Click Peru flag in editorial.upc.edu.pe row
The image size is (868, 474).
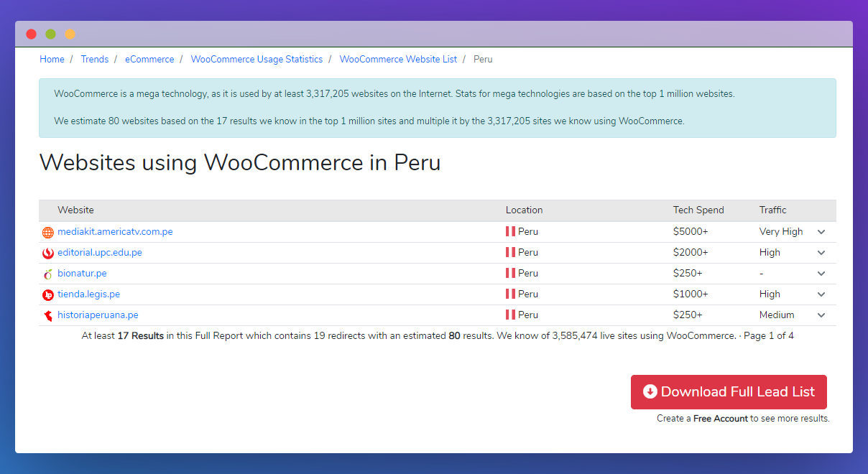click(x=510, y=252)
